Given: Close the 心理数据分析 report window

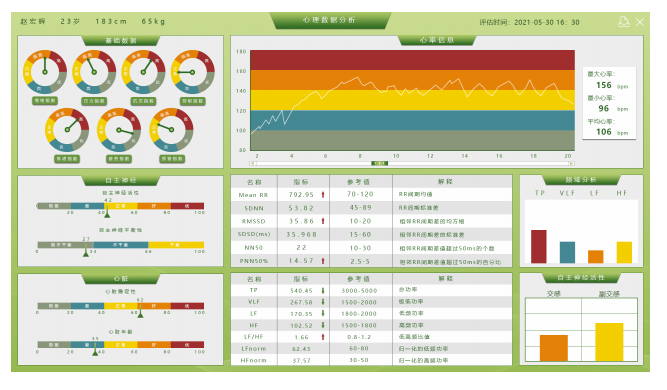Looking at the screenshot, I should 639,22.
